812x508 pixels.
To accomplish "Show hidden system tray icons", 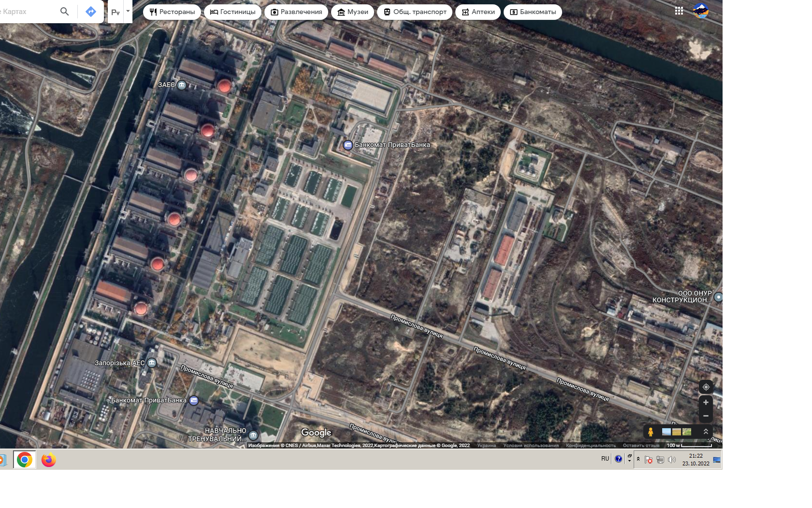I will pos(638,459).
